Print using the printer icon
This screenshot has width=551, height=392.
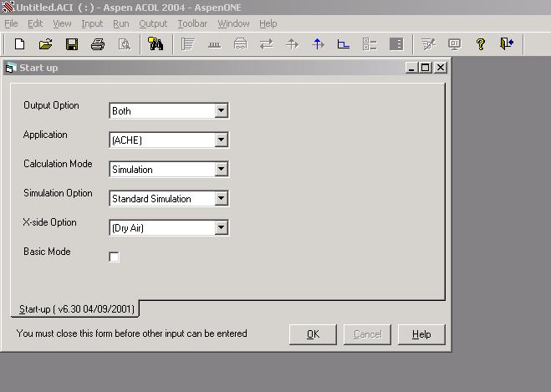coord(98,44)
